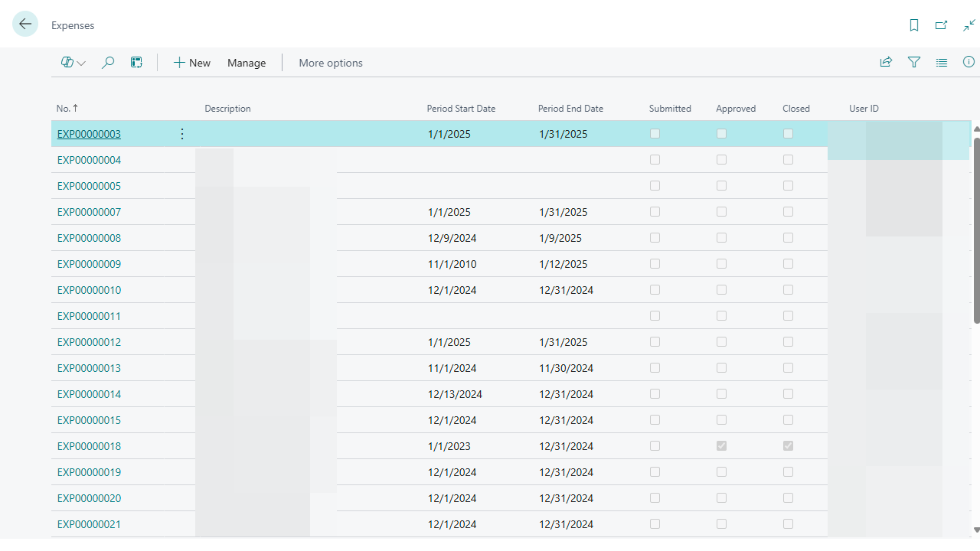
Task: Open expense EXP00000007
Action: [x=89, y=212]
